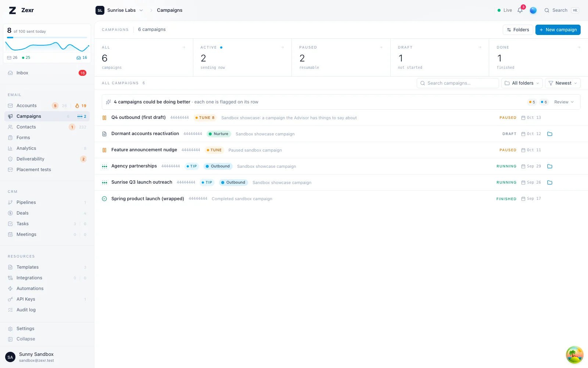
Task: Open the Folders button
Action: tap(518, 30)
